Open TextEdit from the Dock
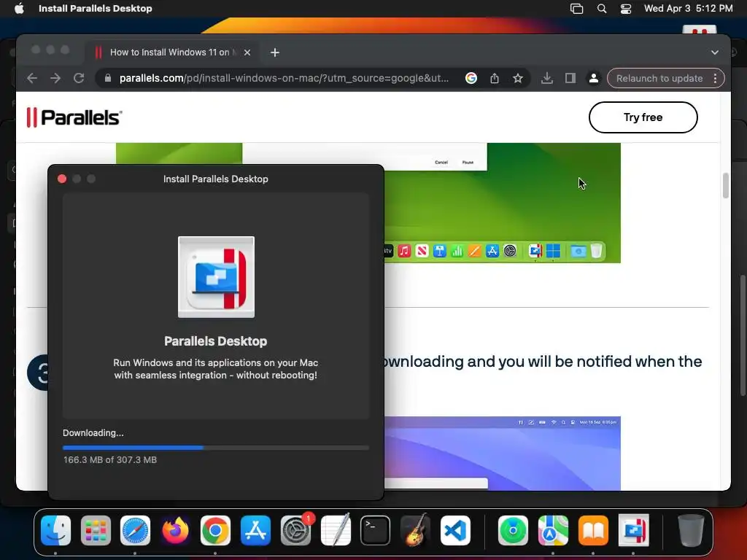Image resolution: width=747 pixels, height=560 pixels. point(336,530)
